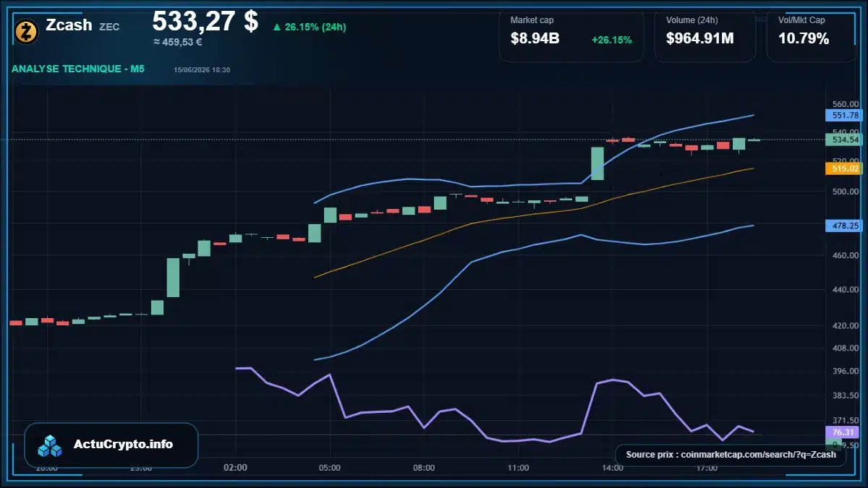Click the 560.00 price axis label
Image resolution: width=868 pixels, height=488 pixels.
(845, 104)
